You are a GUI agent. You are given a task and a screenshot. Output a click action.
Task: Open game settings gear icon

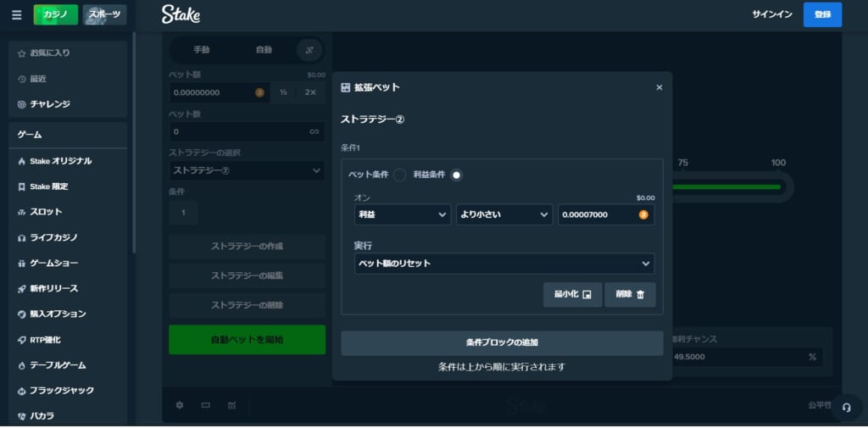(x=180, y=405)
